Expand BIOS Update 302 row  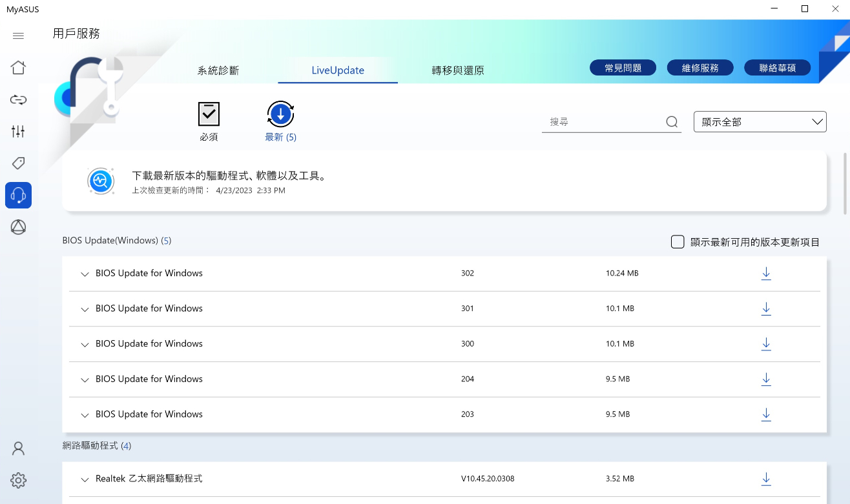pyautogui.click(x=85, y=274)
